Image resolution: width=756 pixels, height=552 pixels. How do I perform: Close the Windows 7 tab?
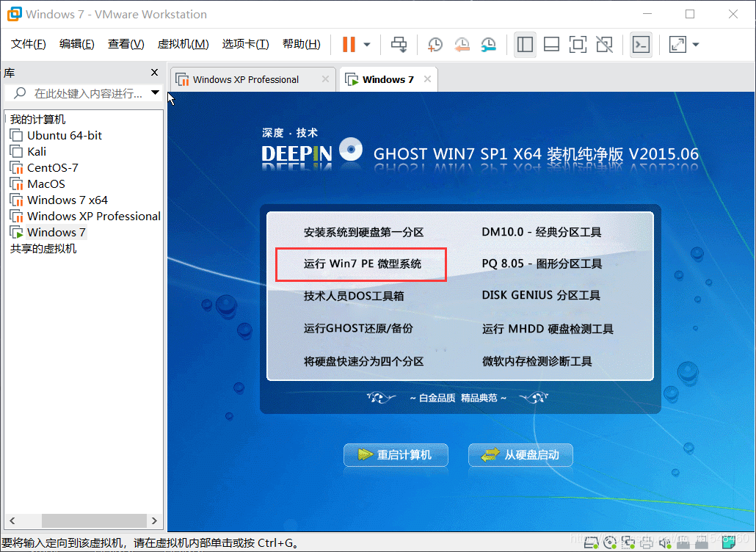427,79
